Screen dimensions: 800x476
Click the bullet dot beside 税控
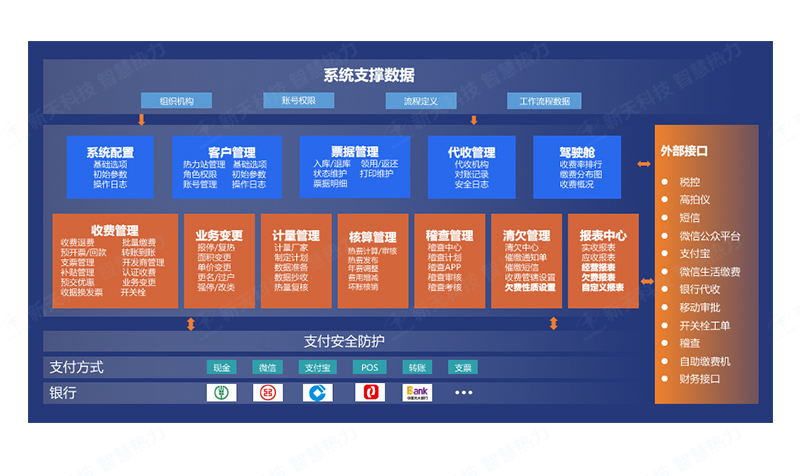coord(667,182)
